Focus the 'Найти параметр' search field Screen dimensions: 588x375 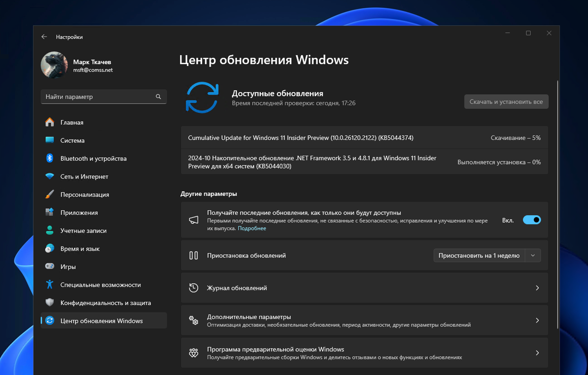coord(103,96)
